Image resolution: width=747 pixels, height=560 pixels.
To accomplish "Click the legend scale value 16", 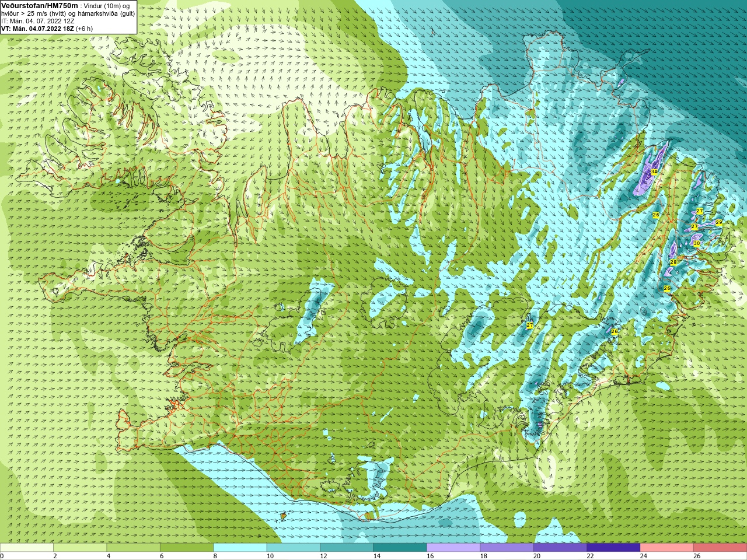I will 430,556.
